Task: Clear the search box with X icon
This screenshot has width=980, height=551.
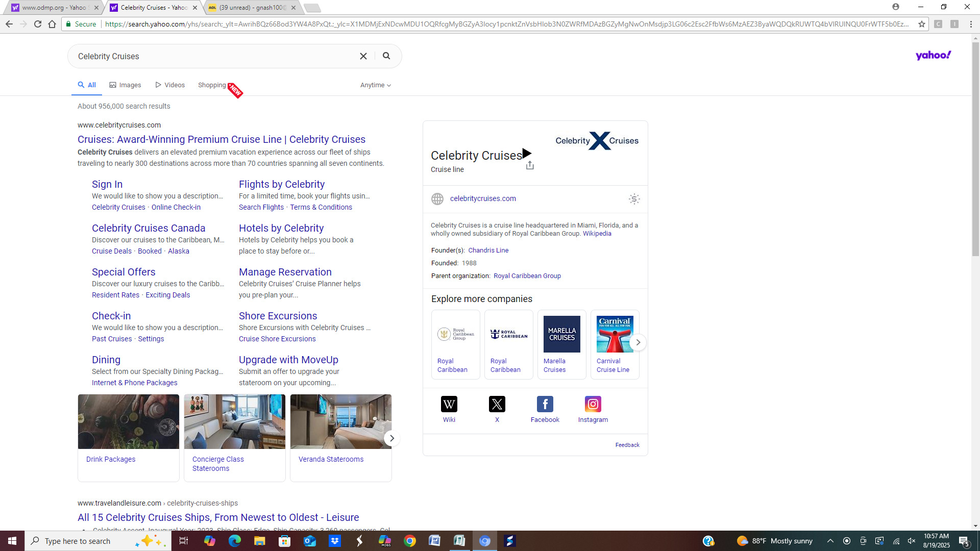Action: [363, 56]
